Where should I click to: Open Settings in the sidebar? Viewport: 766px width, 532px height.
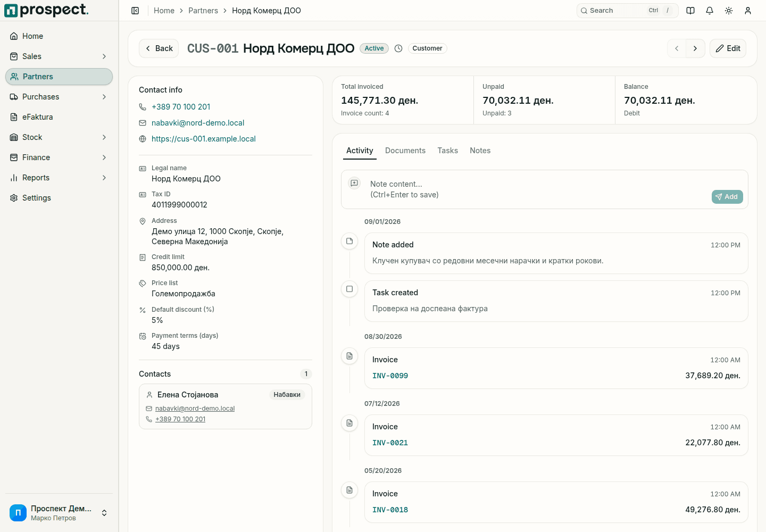[59, 198]
